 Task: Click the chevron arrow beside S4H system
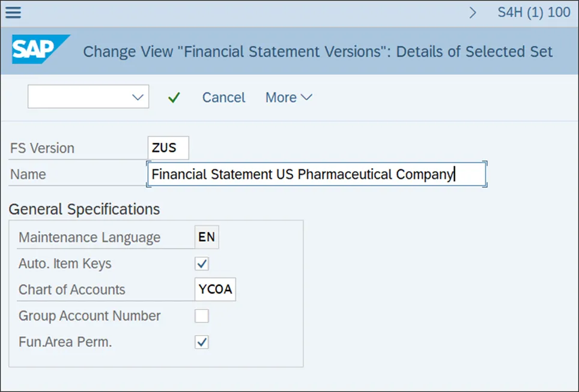tap(473, 13)
